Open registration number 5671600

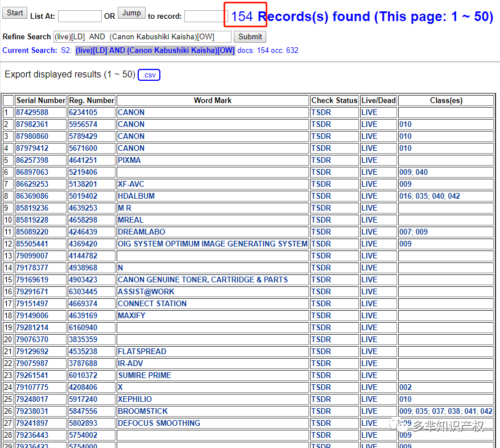pyautogui.click(x=83, y=149)
